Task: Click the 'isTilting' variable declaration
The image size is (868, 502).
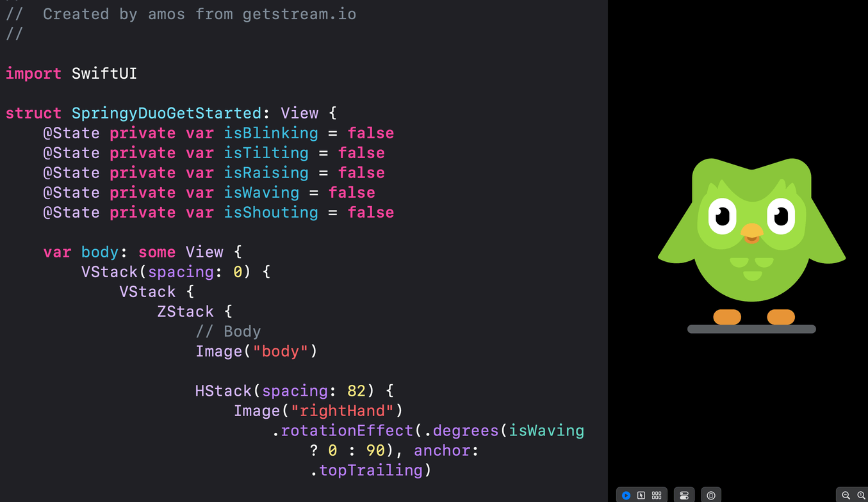Action: point(266,153)
